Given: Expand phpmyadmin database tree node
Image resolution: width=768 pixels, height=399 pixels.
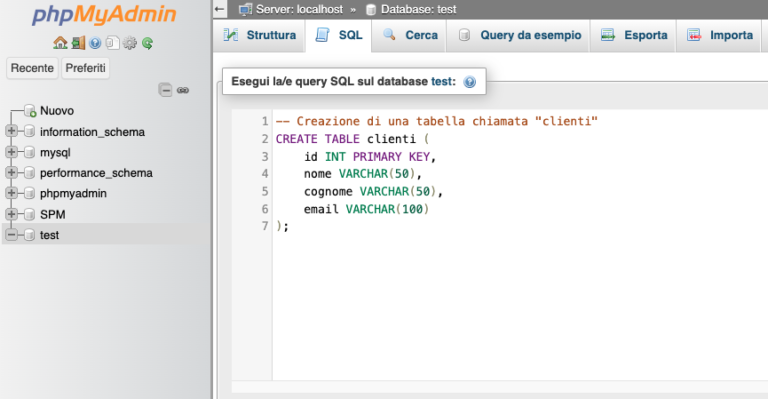Looking at the screenshot, I should point(11,193).
